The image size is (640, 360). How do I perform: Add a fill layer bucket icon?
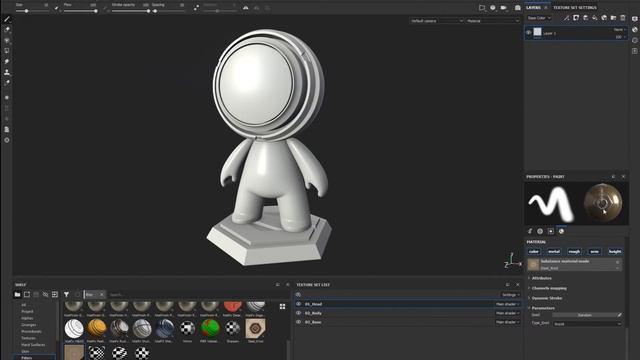(595, 18)
